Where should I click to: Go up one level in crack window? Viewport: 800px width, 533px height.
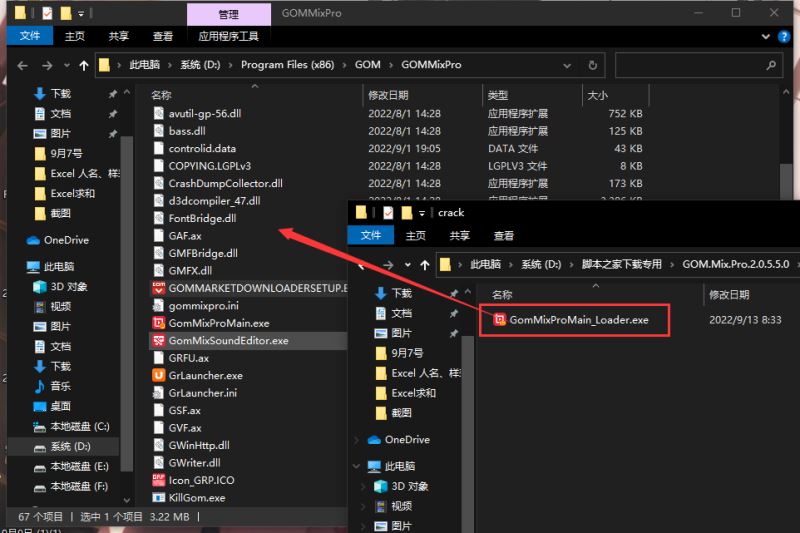(424, 265)
